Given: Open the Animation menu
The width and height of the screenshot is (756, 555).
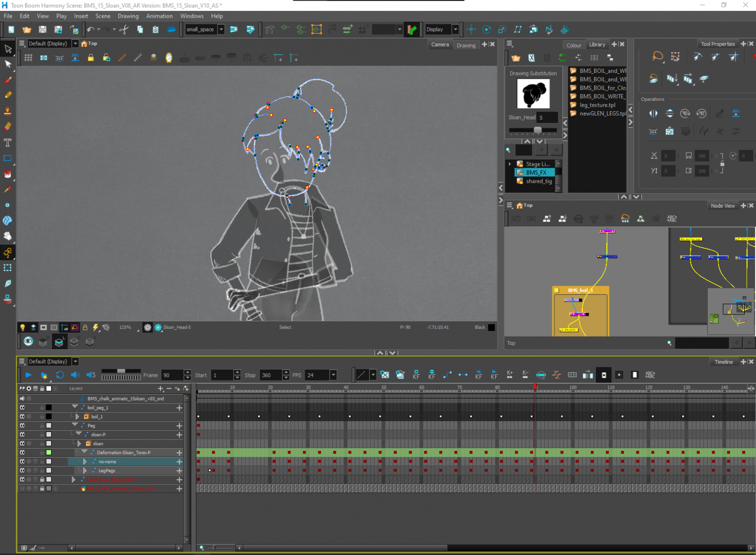Looking at the screenshot, I should 159,16.
